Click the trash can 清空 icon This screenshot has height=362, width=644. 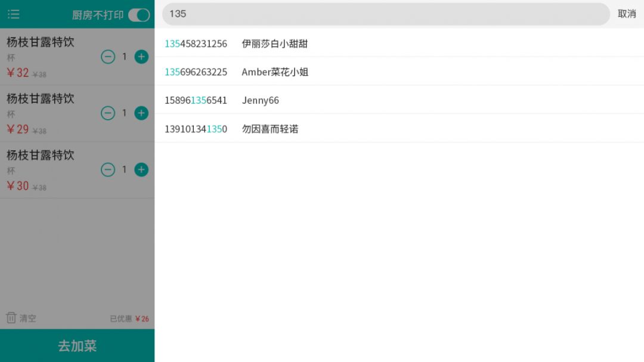[x=11, y=318]
